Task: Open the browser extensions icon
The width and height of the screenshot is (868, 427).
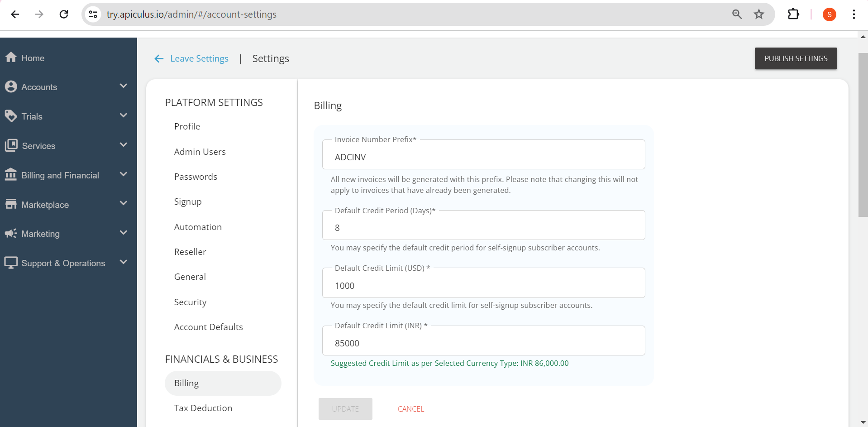Action: (x=794, y=14)
